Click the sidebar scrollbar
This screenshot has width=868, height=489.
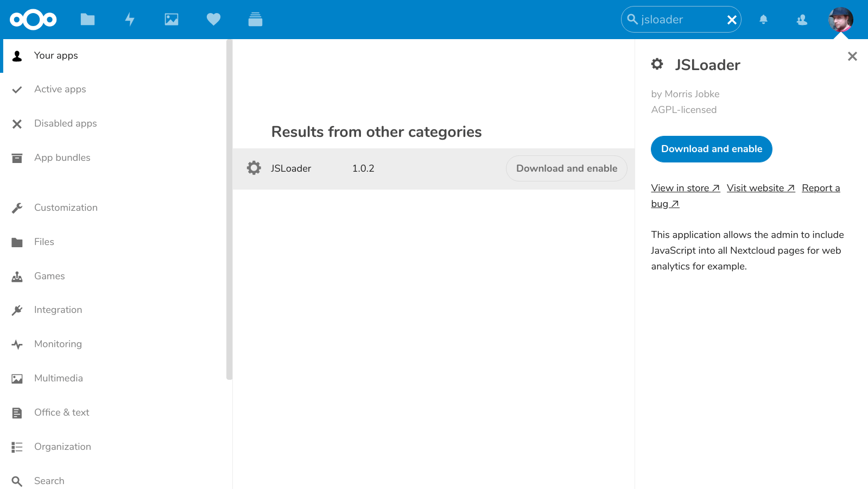click(229, 209)
